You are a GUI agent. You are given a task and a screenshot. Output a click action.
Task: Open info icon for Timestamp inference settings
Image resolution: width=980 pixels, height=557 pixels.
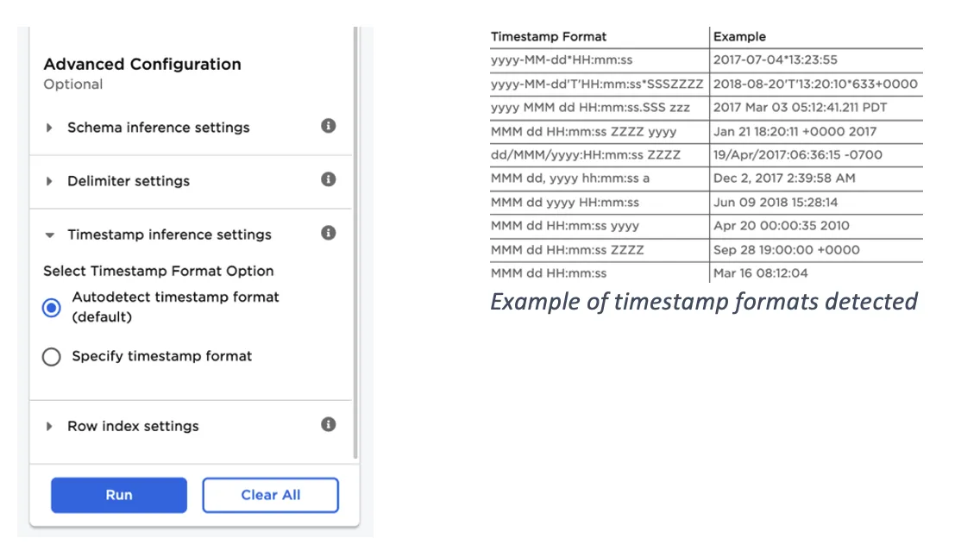[328, 234]
